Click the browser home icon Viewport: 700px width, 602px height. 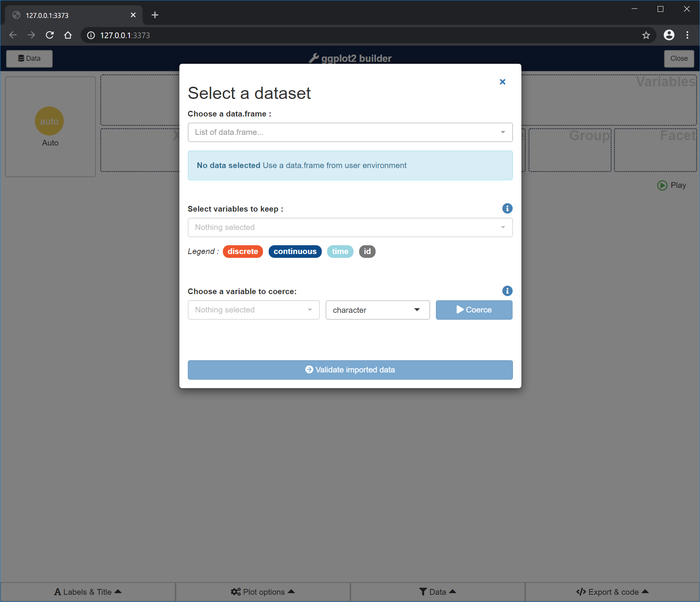[68, 35]
